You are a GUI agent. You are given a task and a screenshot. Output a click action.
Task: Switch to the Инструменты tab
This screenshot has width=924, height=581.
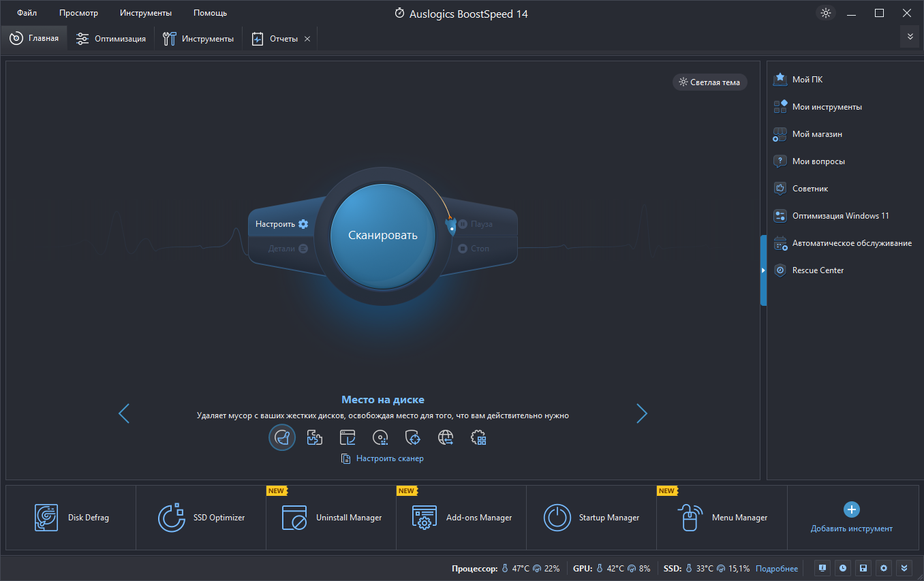(x=198, y=39)
